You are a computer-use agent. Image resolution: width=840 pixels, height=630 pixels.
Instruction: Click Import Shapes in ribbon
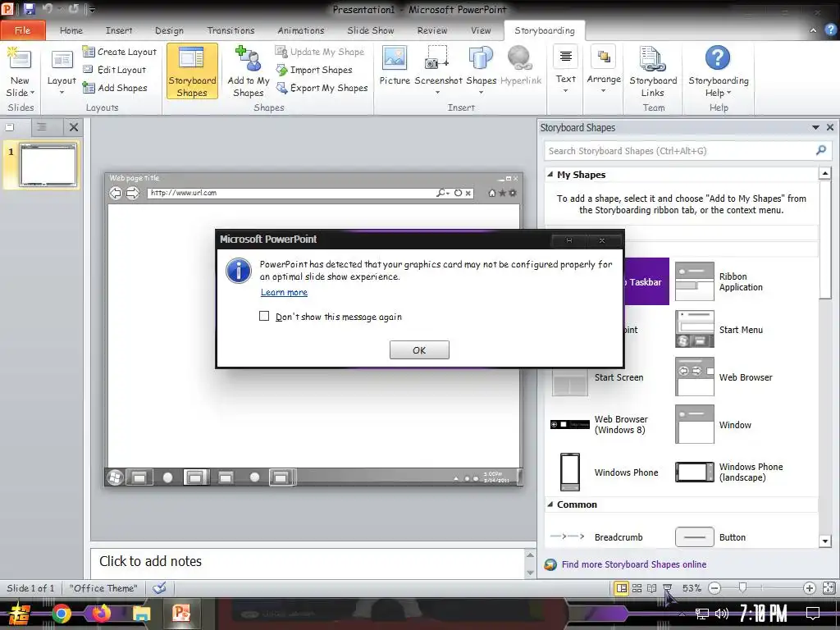314,70
